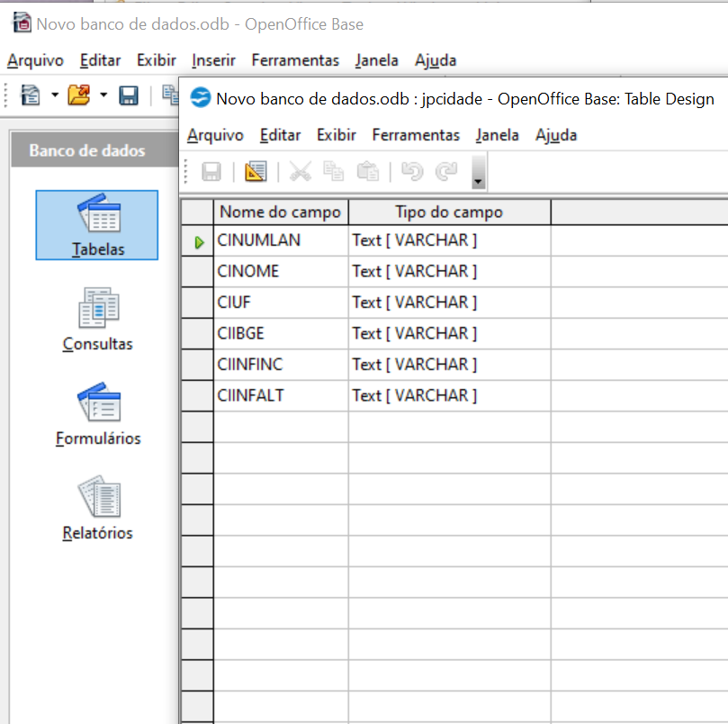This screenshot has width=728, height=724.
Task: Expand the Open folder dropdown arrow
Action: (103, 95)
